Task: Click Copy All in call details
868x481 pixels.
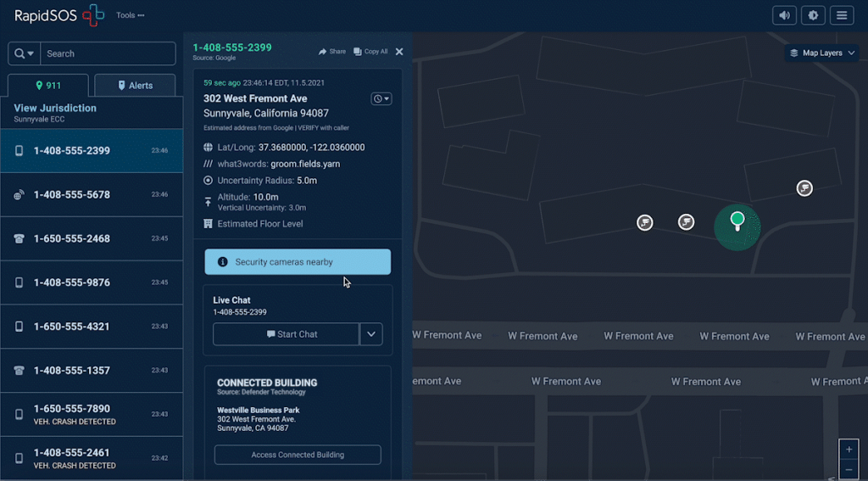Action: tap(370, 52)
